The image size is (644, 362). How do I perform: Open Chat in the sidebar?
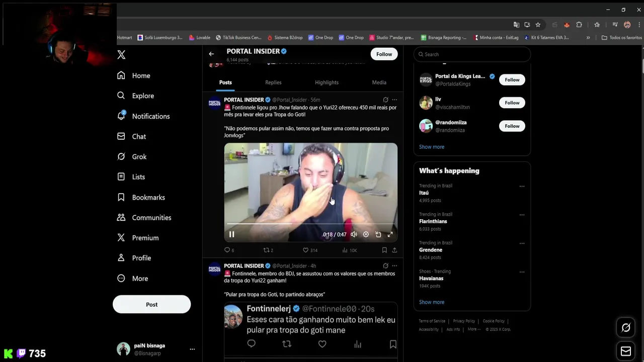click(131, 136)
